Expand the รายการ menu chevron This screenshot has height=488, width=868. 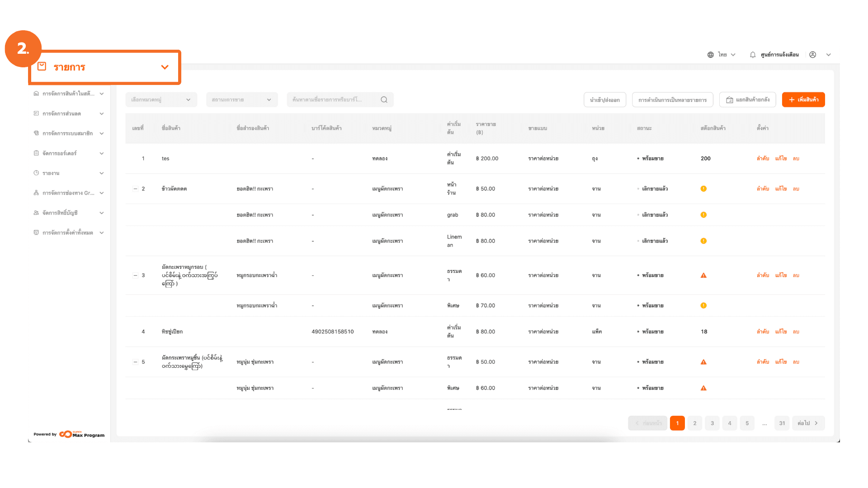(165, 67)
